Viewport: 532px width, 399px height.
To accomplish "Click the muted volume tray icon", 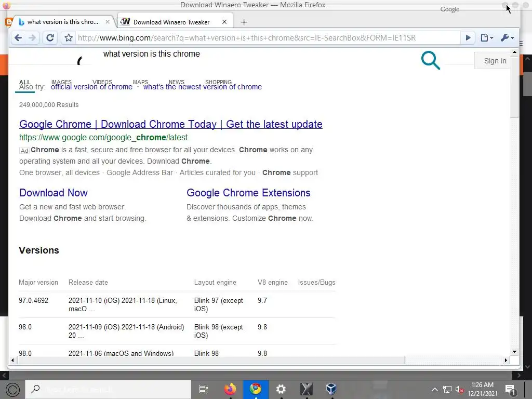I will pyautogui.click(x=459, y=390).
